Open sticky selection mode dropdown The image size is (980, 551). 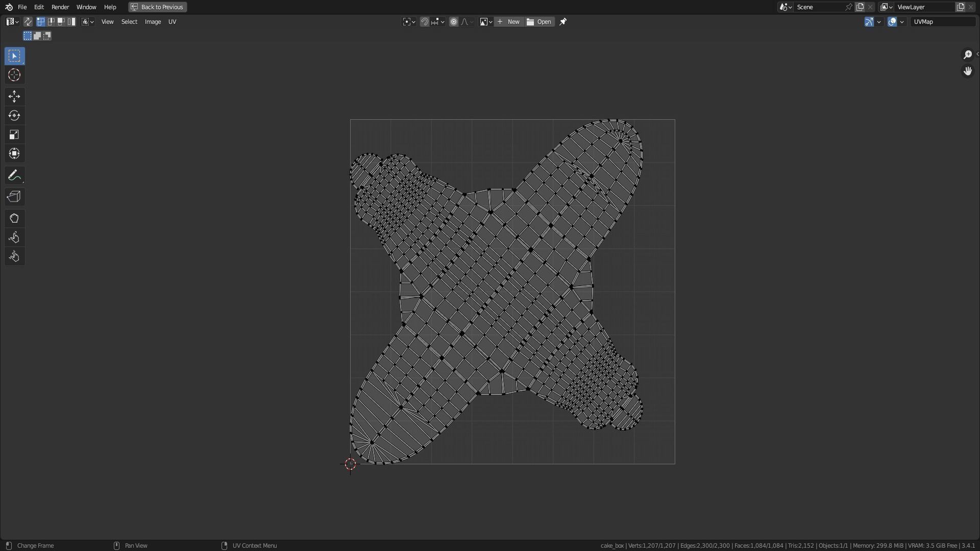pyautogui.click(x=88, y=22)
